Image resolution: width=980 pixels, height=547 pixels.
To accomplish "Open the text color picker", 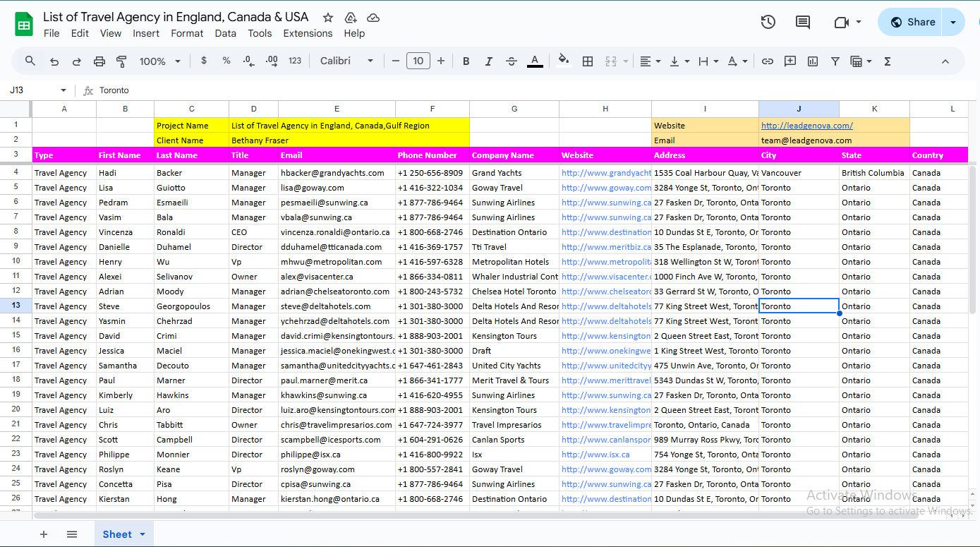I will (535, 61).
